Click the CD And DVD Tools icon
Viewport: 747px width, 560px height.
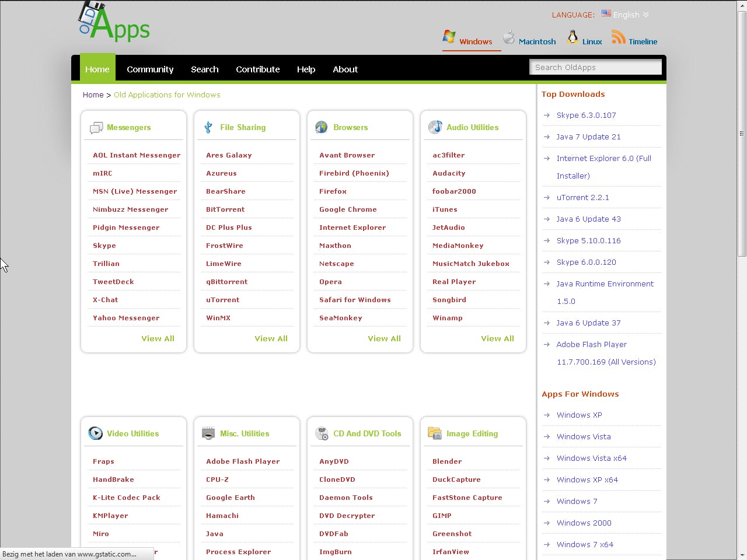click(322, 433)
